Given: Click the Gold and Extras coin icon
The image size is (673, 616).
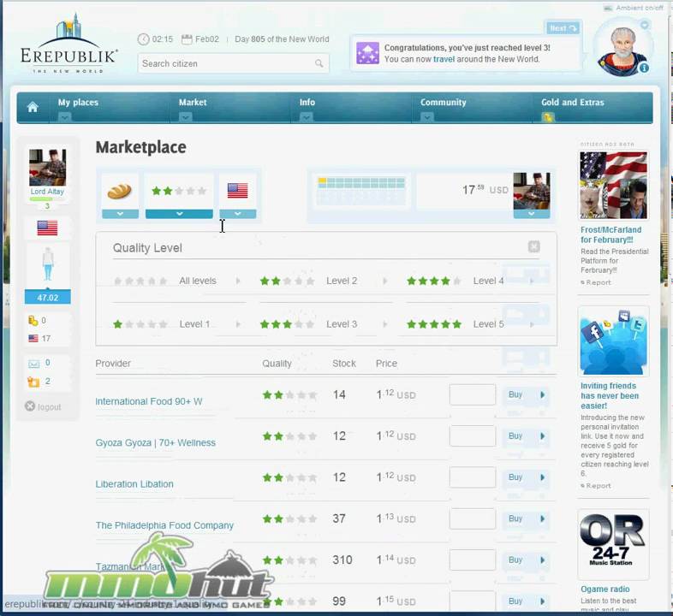Looking at the screenshot, I should [548, 117].
